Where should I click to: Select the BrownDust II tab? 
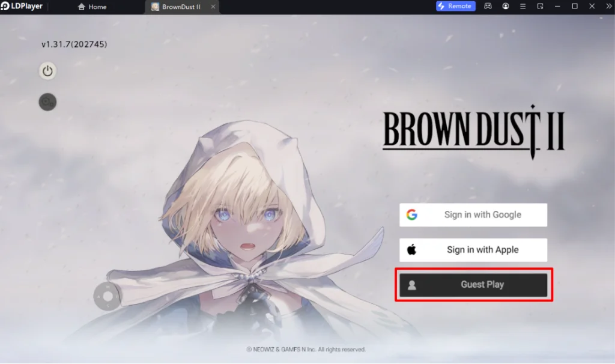pos(181,7)
